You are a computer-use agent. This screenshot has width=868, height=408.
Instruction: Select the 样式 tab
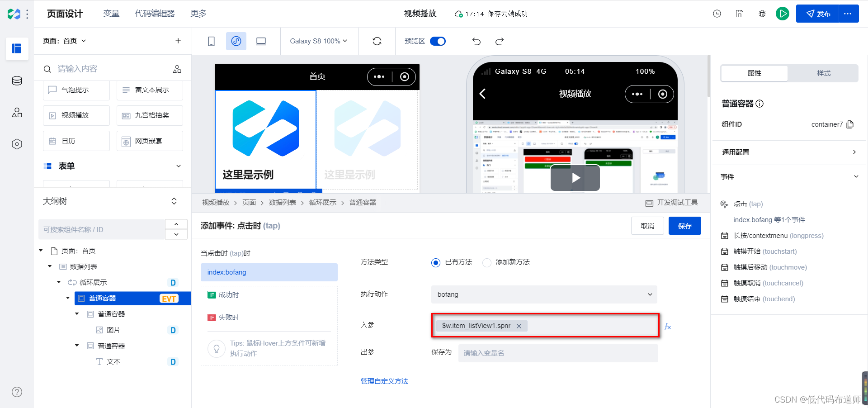[824, 73]
